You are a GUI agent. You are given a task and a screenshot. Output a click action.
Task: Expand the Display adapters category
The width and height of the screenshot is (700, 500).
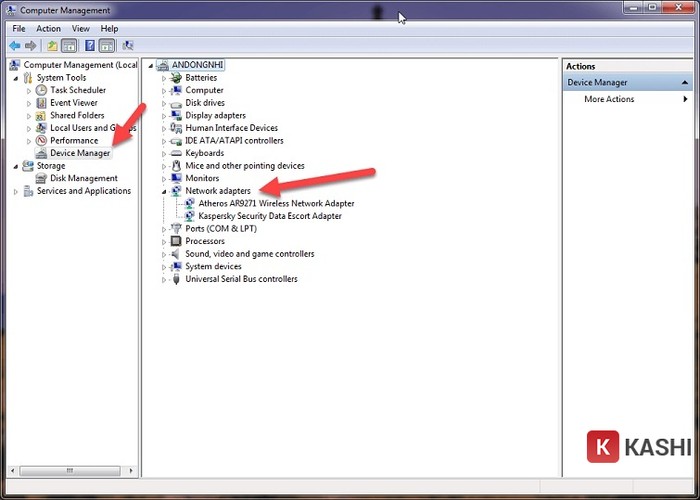(163, 116)
